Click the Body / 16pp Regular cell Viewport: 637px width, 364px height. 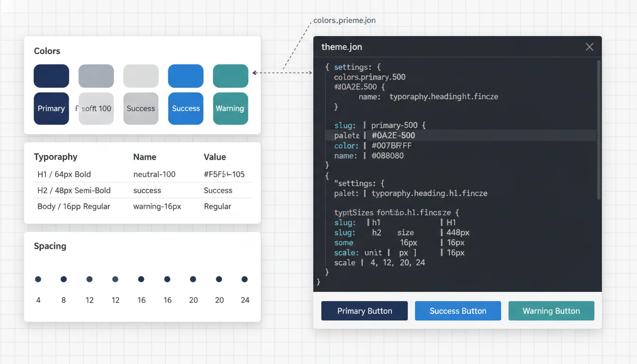point(73,206)
